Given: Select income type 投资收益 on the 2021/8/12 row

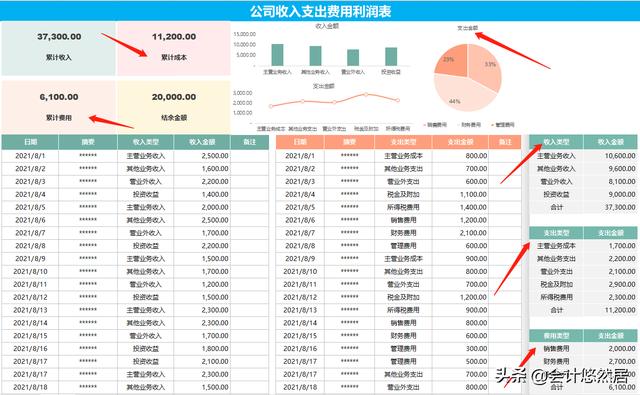Looking at the screenshot, I should click(146, 297).
